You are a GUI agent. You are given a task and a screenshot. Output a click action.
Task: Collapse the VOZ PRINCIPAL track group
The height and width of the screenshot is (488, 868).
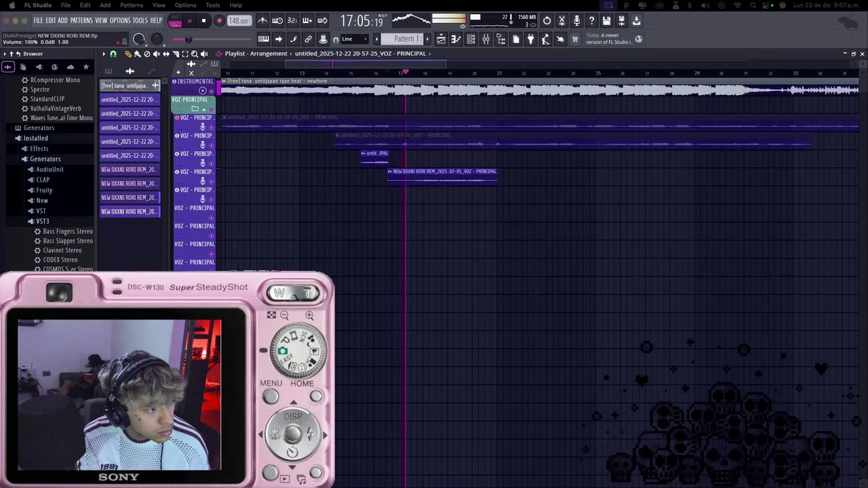204,108
